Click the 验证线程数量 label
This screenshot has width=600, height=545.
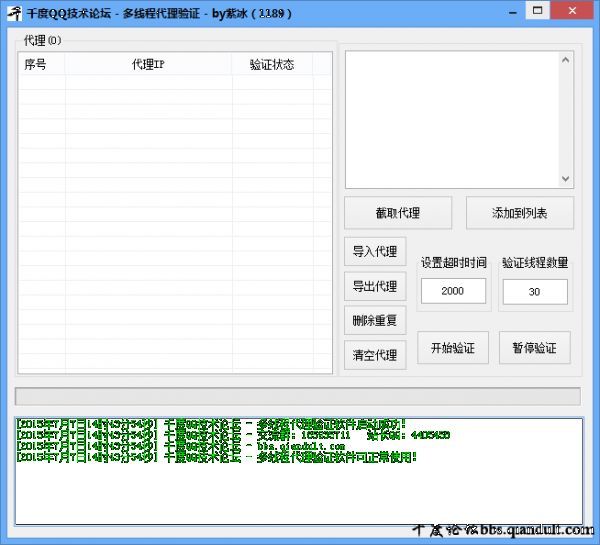point(535,263)
